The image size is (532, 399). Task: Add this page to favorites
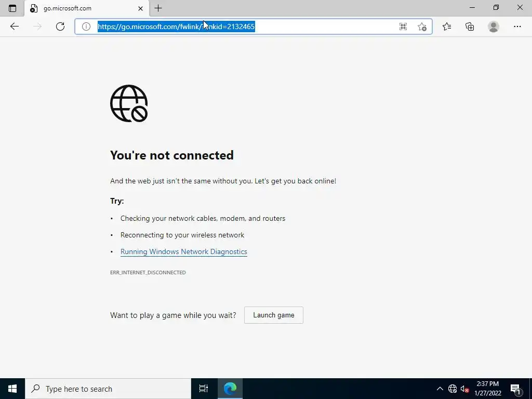pyautogui.click(x=422, y=26)
